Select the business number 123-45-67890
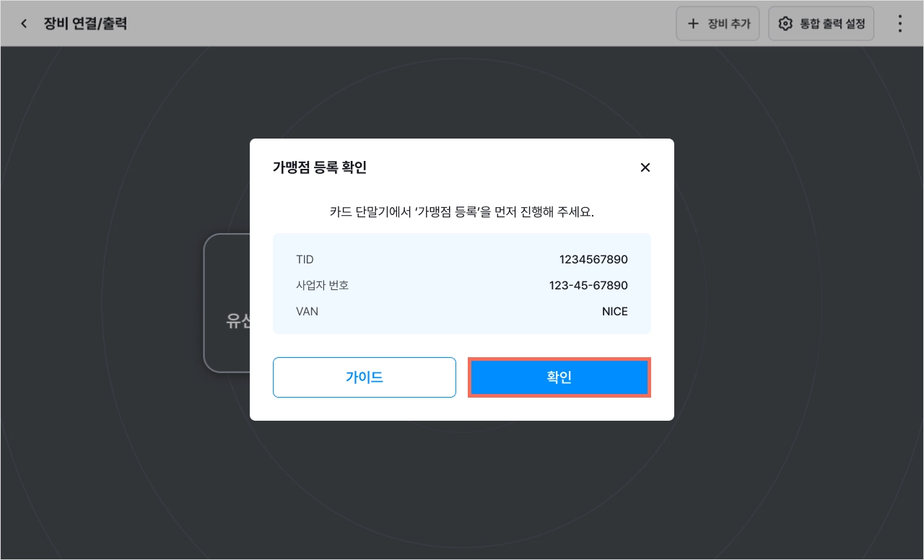The height and width of the screenshot is (560, 924). coord(588,286)
